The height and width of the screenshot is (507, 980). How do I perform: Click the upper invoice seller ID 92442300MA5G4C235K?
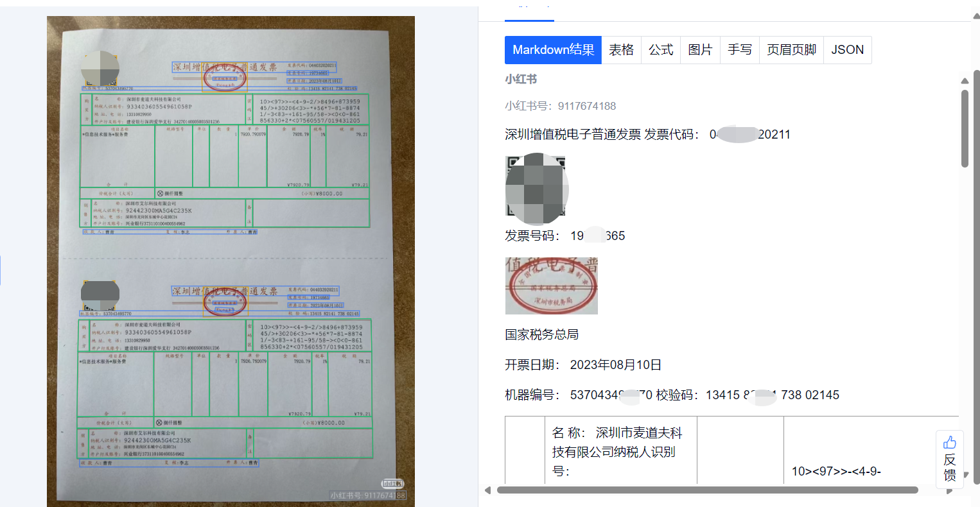pyautogui.click(x=157, y=211)
